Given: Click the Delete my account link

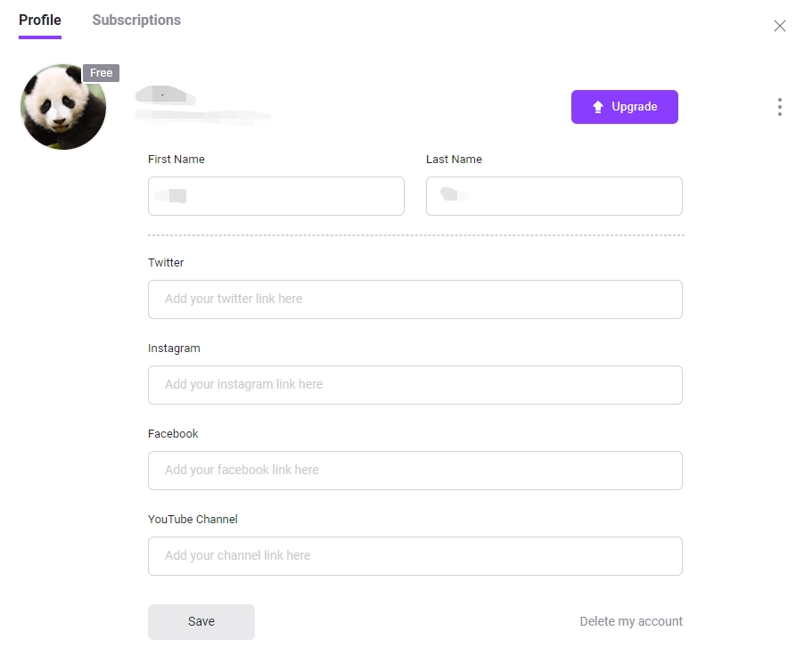Looking at the screenshot, I should point(631,621).
